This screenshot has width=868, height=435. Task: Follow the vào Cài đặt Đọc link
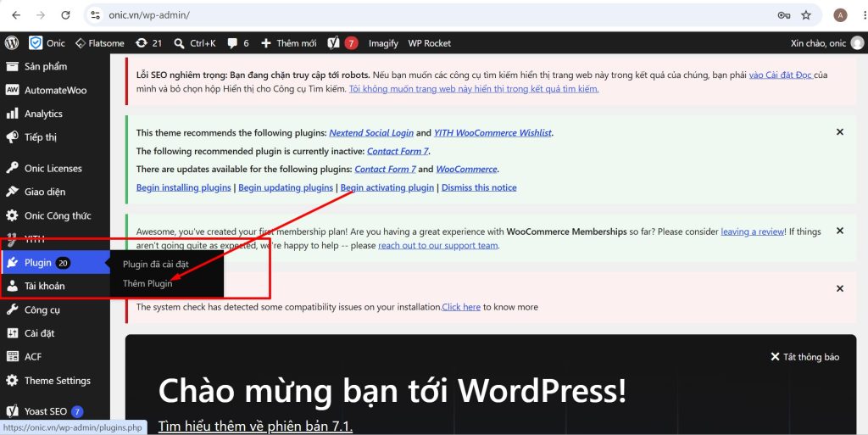point(781,75)
